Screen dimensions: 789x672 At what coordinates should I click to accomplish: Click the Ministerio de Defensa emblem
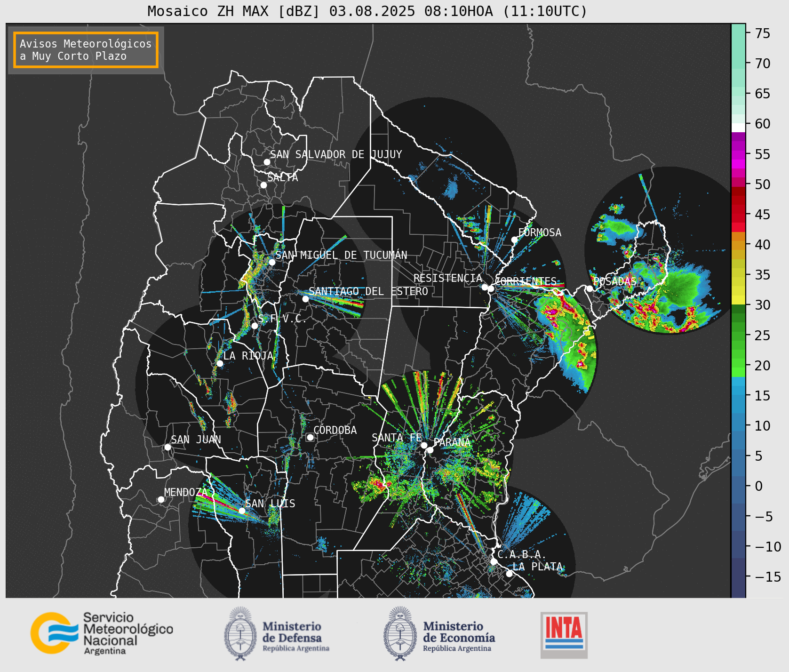coord(241,633)
